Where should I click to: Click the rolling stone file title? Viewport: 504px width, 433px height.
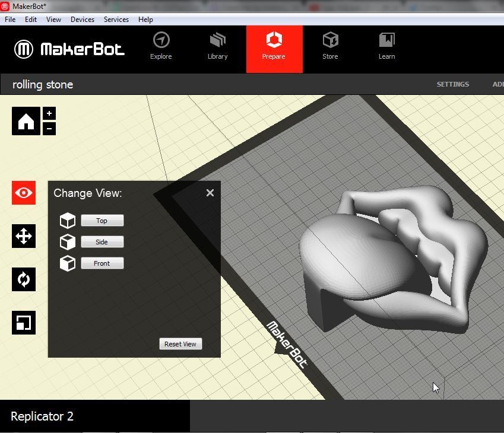pyautogui.click(x=43, y=84)
